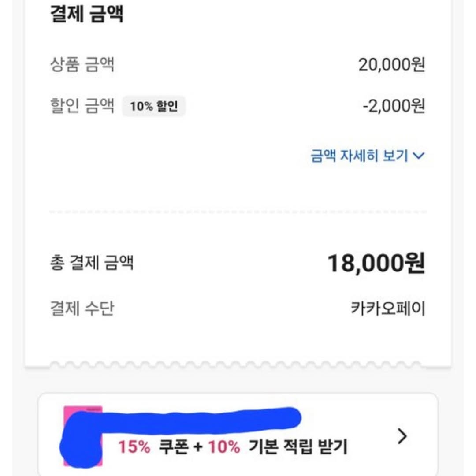Tap the 15% coupon text in banner
476x476 pixels.
[134, 447]
